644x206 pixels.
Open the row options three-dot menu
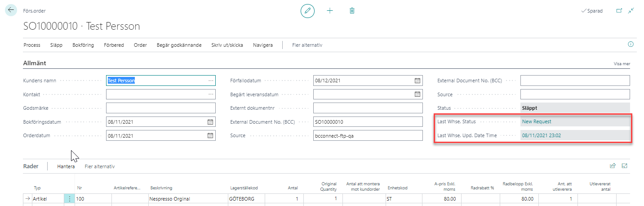(x=70, y=198)
